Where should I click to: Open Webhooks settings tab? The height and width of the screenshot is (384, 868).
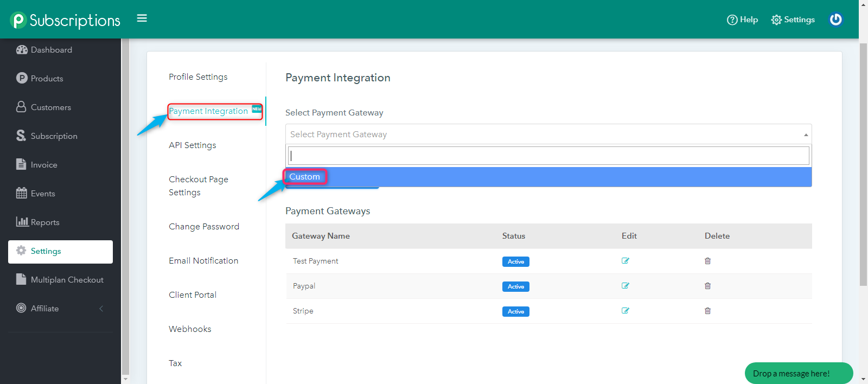tap(190, 329)
